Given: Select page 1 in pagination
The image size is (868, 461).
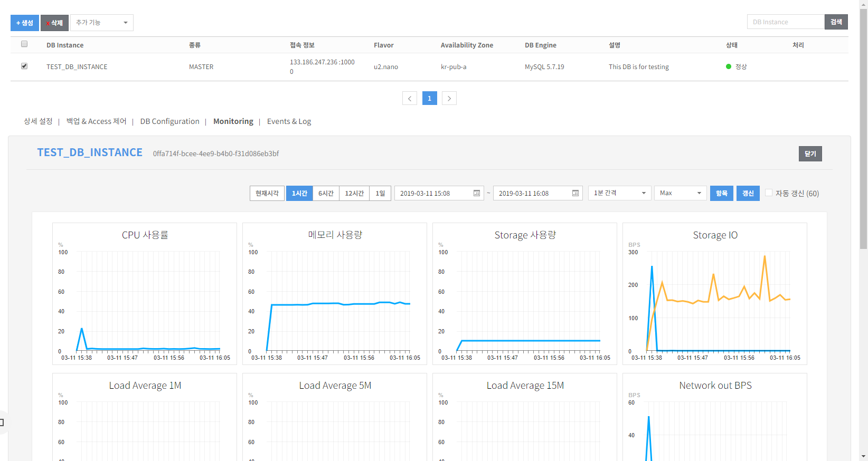Looking at the screenshot, I should [430, 98].
